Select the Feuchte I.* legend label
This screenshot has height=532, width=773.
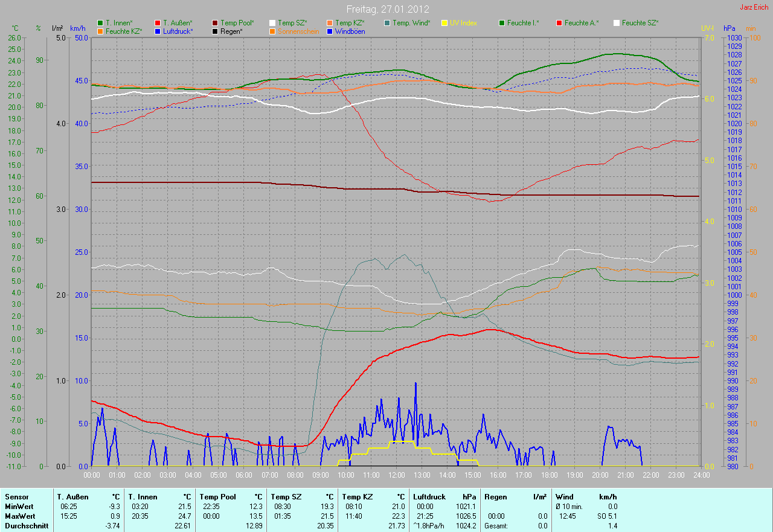coord(523,23)
